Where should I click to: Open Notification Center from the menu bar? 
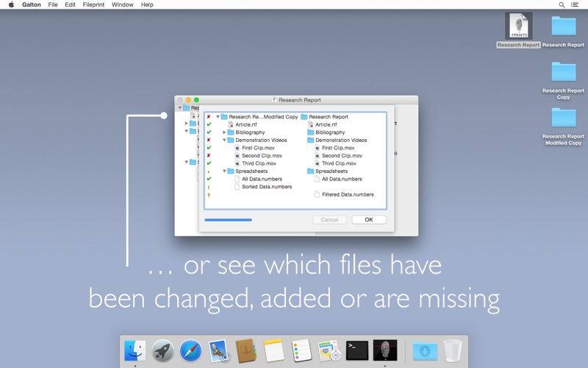tap(575, 4)
